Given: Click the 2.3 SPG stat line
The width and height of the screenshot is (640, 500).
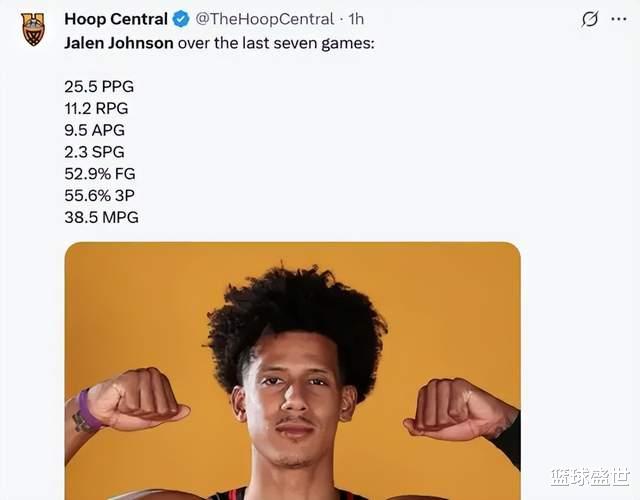Looking at the screenshot, I should click(x=95, y=152).
